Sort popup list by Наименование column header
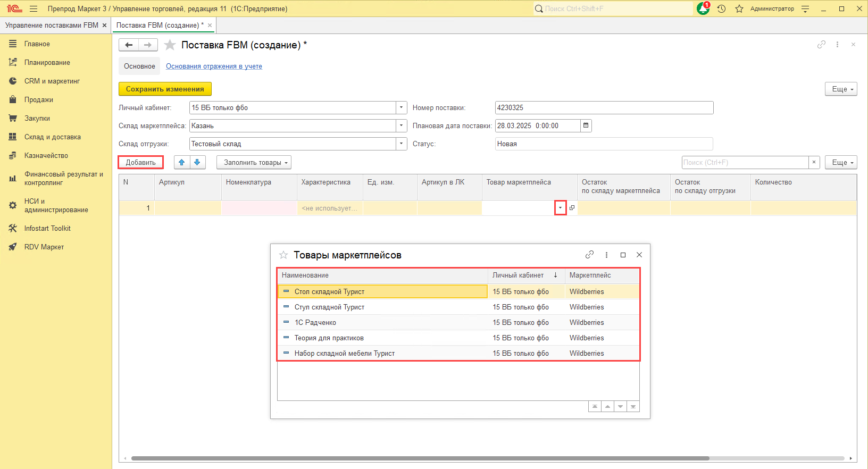The height and width of the screenshot is (469, 868). (x=382, y=275)
